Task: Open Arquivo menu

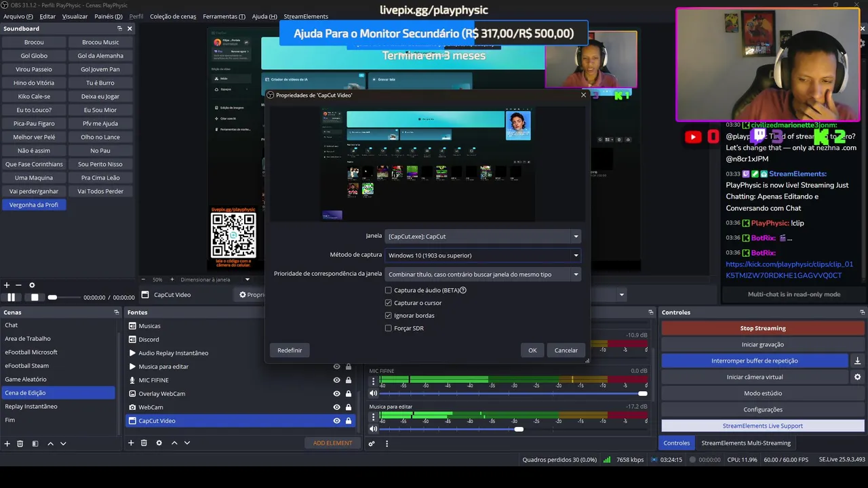Action: click(18, 16)
